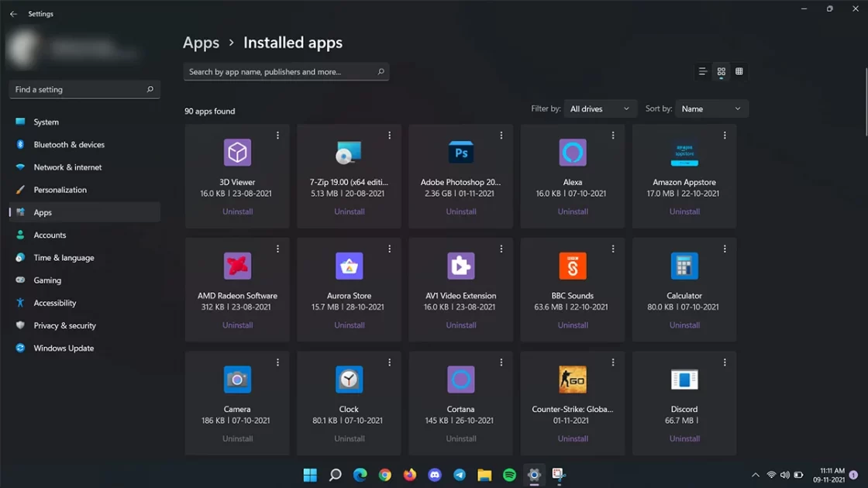Open the Filter by All drives dropdown
Viewport: 868px width, 488px height.
600,109
